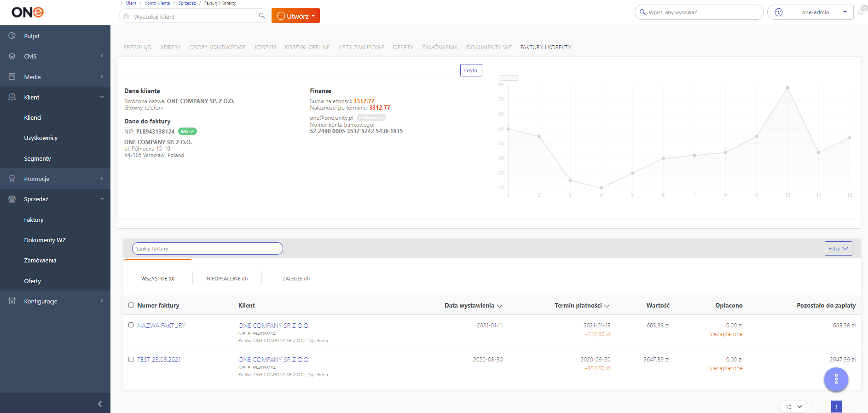Select the WSZYSTKIE (0) invoices tab
868x413 pixels.
pyautogui.click(x=158, y=279)
